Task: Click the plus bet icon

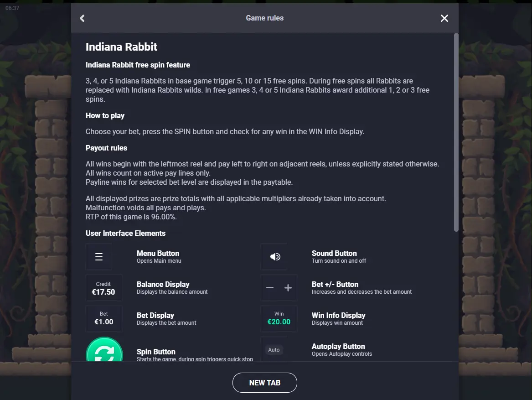Action: tap(288, 288)
